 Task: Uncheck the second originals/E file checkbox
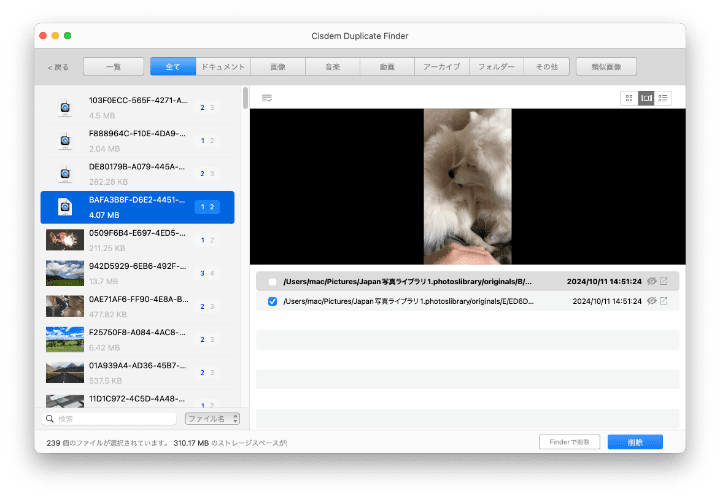[x=273, y=301]
